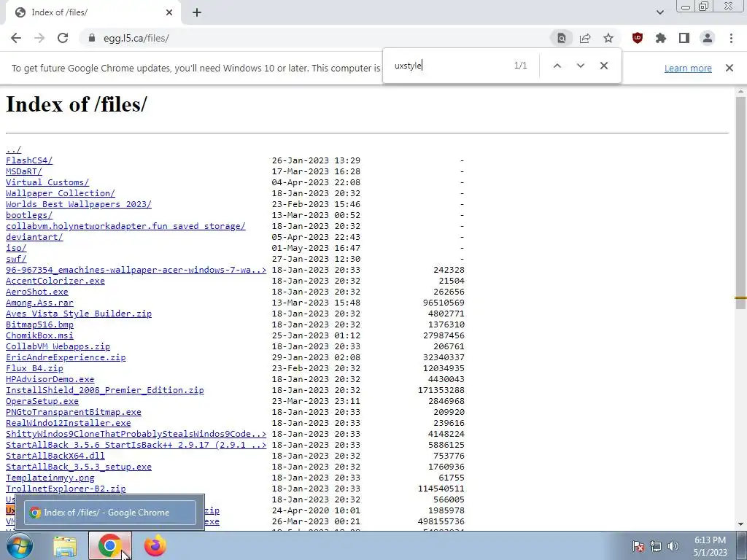Click the Windows Start orb
The height and width of the screenshot is (560, 747).
[x=20, y=545]
